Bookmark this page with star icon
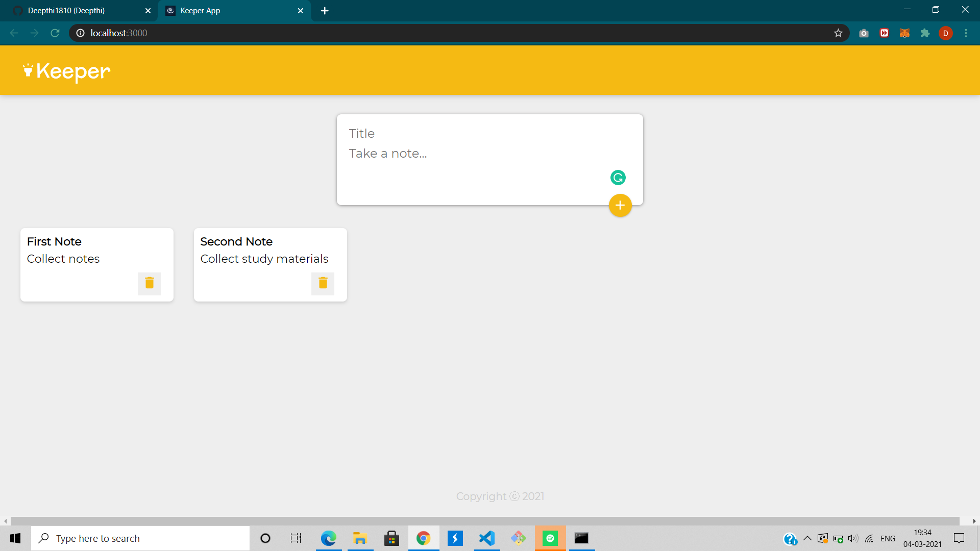980x551 pixels. [838, 33]
